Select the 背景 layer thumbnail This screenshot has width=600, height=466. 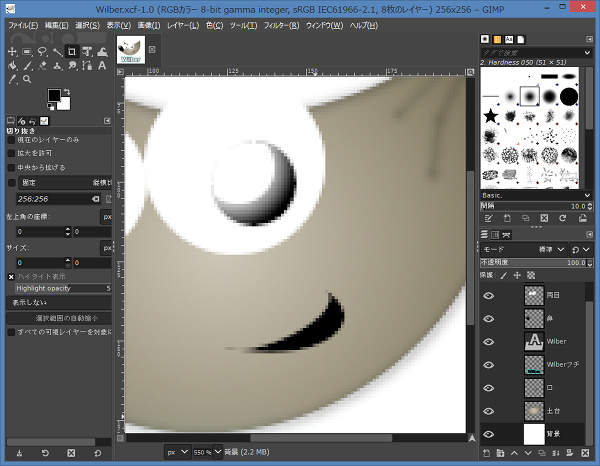(x=533, y=433)
